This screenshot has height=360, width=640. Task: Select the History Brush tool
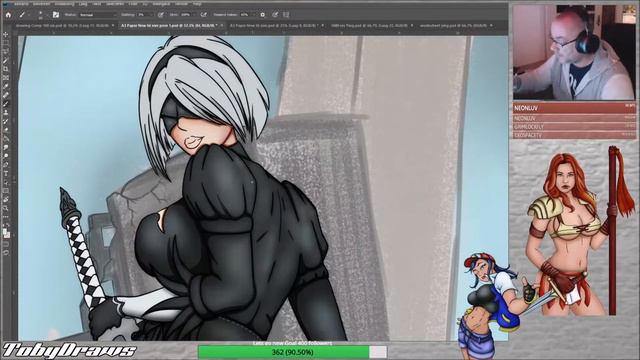(x=6, y=121)
